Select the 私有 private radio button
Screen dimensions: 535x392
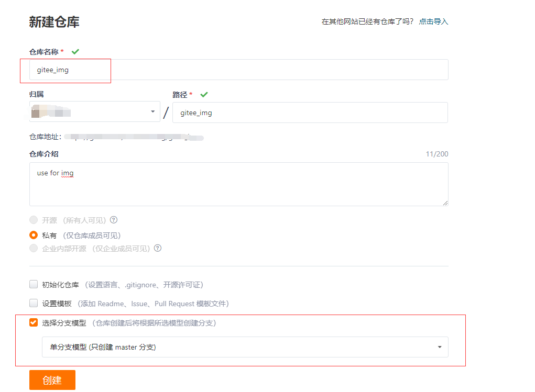click(x=34, y=235)
